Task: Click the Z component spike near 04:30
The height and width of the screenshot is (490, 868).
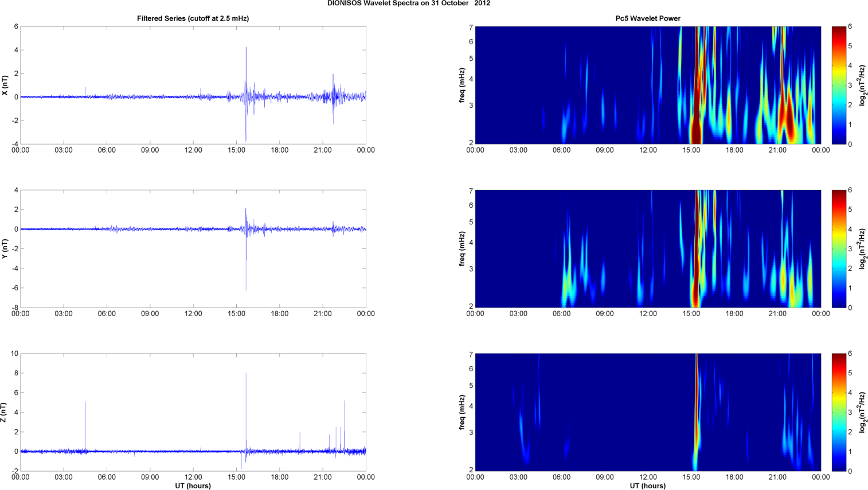Action: (85, 426)
